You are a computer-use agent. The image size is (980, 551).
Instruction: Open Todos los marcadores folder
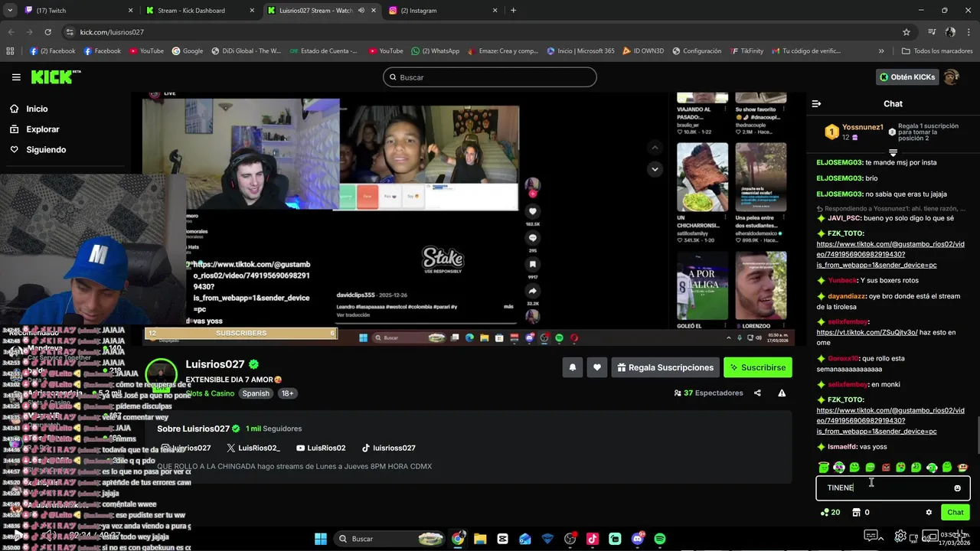[937, 51]
